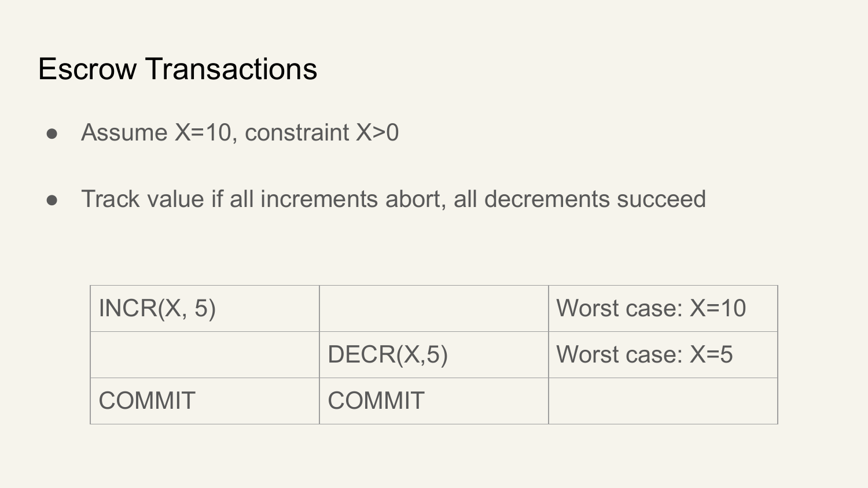Image resolution: width=868 pixels, height=488 pixels.
Task: Click the word 'decrements' in second bullet
Action: [x=547, y=199]
